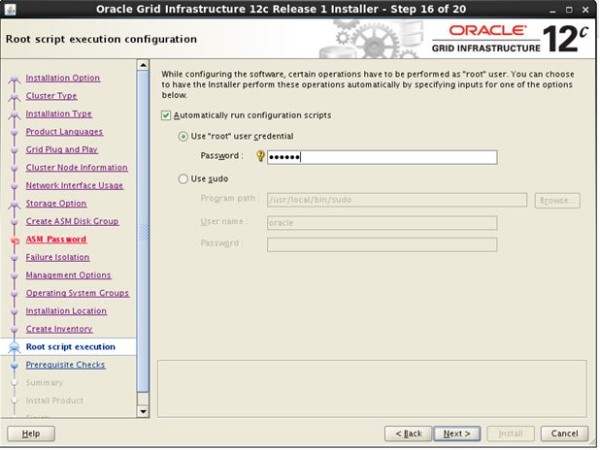Click the Browse button
The width and height of the screenshot is (600, 450).
(x=557, y=201)
